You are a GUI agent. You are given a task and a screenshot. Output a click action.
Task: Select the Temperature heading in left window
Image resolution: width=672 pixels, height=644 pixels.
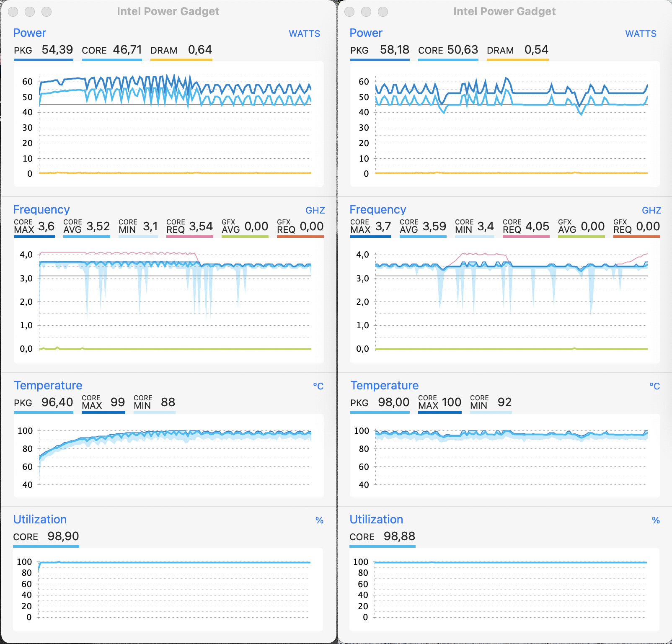[x=48, y=385]
